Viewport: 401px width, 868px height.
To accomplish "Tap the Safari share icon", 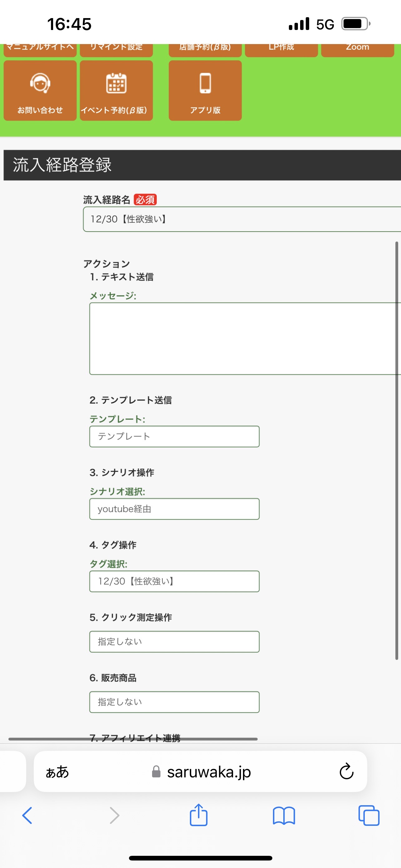I will [199, 815].
